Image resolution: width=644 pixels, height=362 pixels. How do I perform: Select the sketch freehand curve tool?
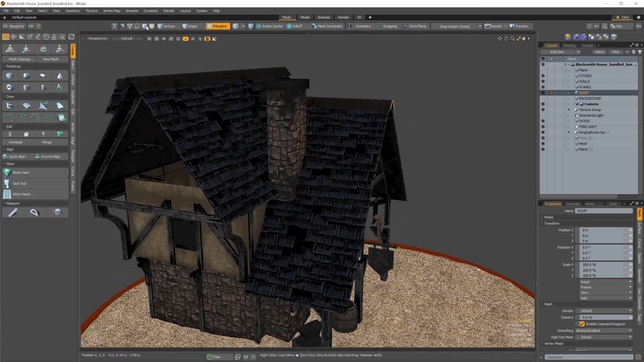[x=49, y=117]
